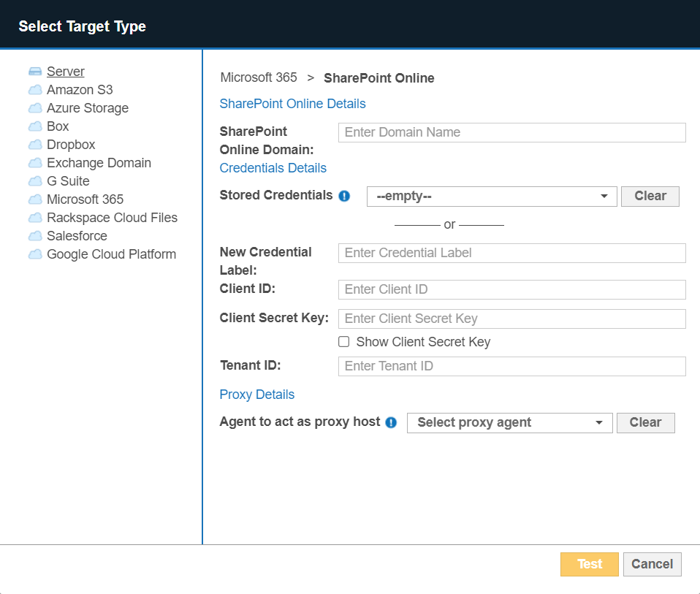
Task: Expand the Proxy Details section
Action: pos(256,394)
